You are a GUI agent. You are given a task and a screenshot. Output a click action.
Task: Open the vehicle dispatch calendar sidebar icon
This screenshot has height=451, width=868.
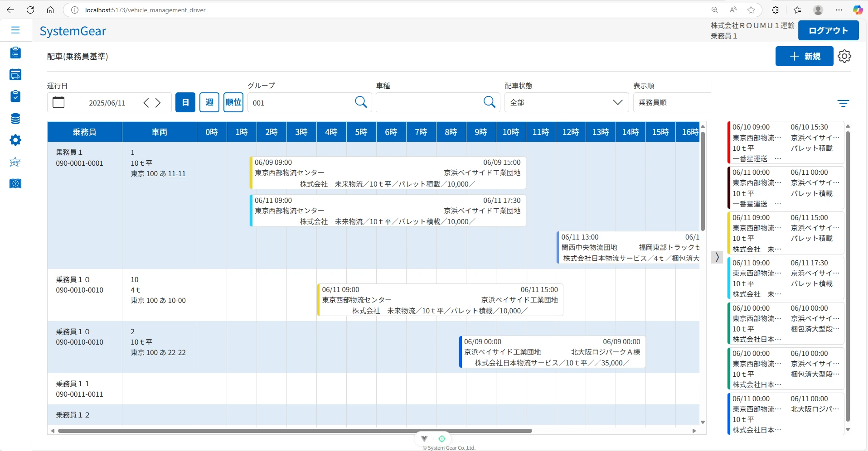(15, 75)
